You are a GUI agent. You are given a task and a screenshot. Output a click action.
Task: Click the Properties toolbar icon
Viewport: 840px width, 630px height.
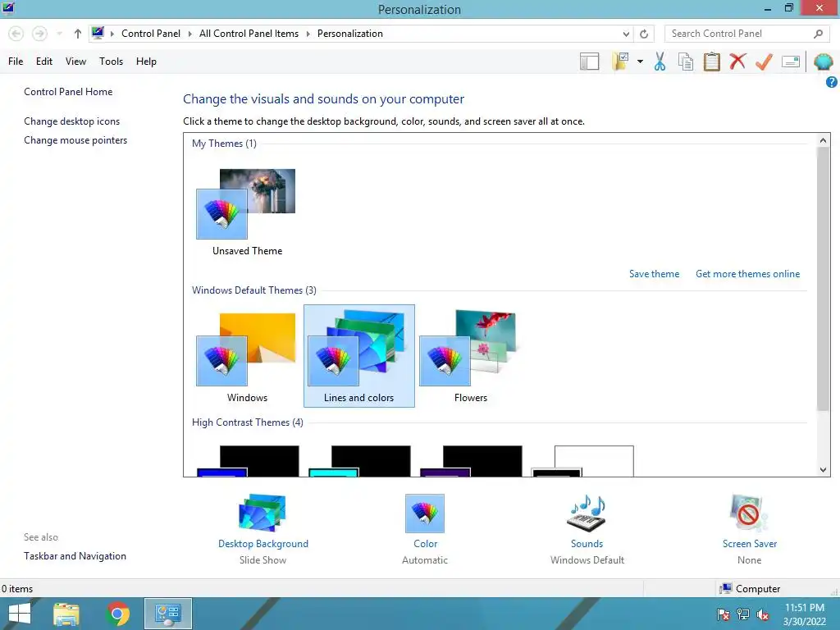coord(791,62)
